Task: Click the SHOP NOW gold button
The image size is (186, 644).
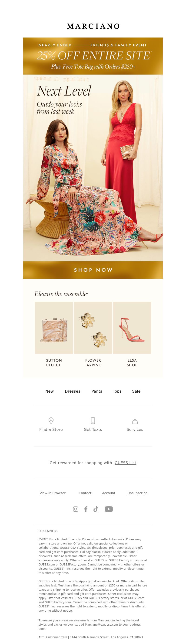Action: point(93,270)
